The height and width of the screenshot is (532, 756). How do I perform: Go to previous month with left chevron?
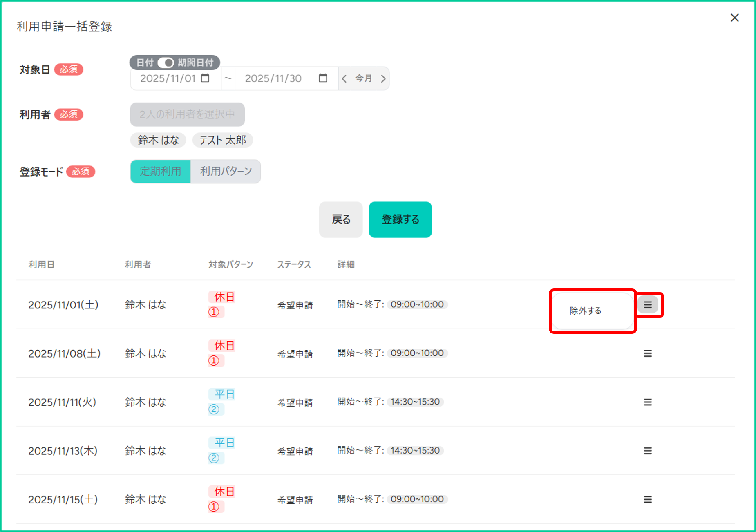pyautogui.click(x=344, y=78)
